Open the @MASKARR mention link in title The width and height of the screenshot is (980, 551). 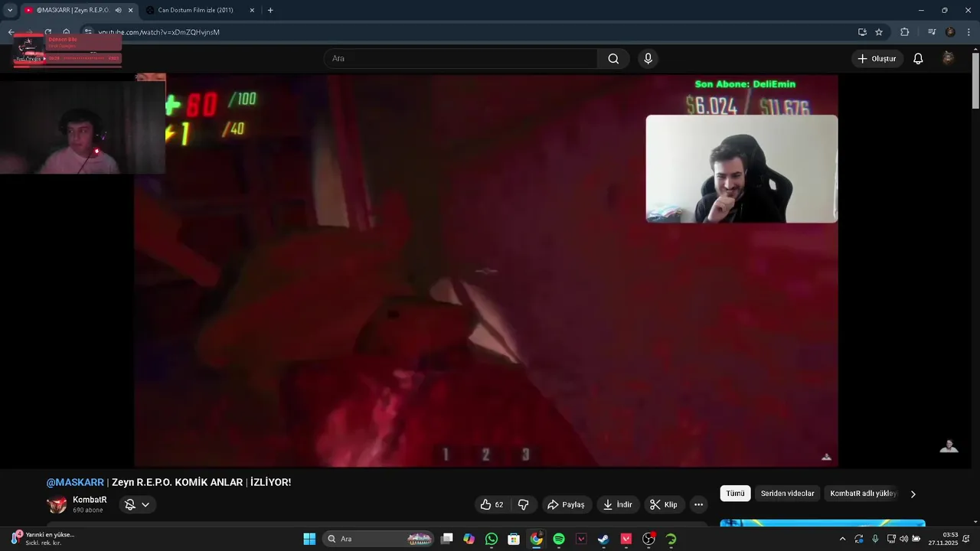75,482
